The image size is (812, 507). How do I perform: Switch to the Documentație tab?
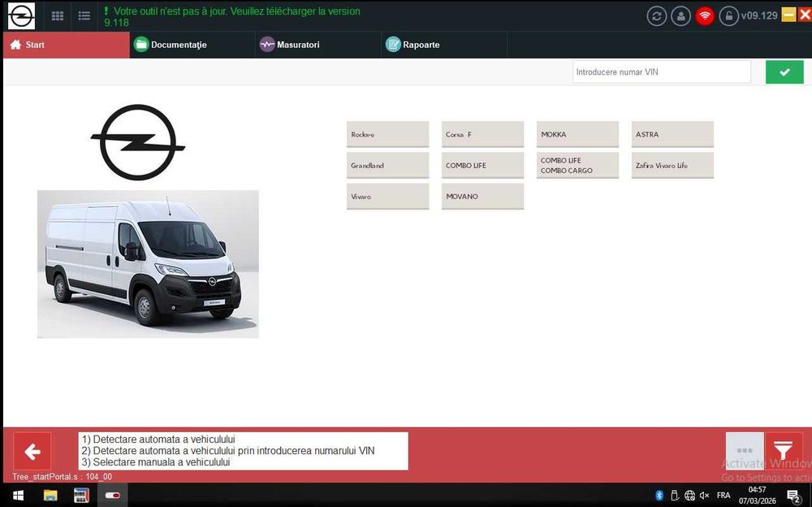(192, 45)
